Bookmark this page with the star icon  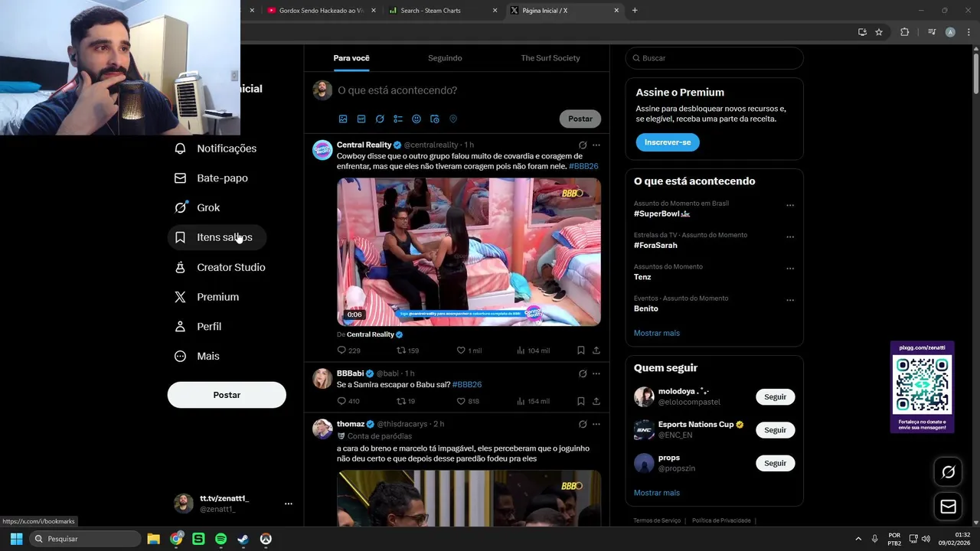pyautogui.click(x=879, y=32)
